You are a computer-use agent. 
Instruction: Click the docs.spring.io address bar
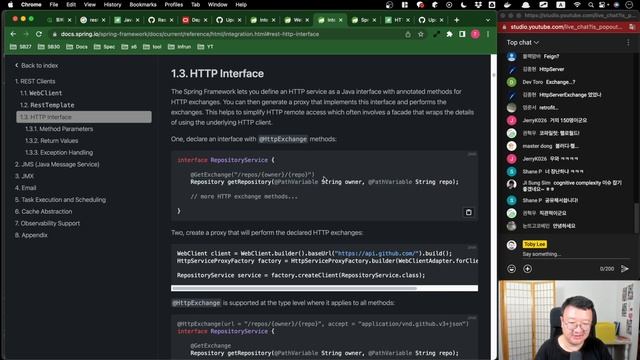(x=227, y=34)
